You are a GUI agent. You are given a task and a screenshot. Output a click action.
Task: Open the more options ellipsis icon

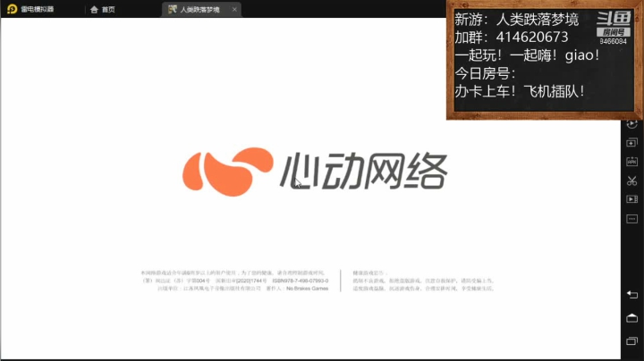tap(631, 219)
